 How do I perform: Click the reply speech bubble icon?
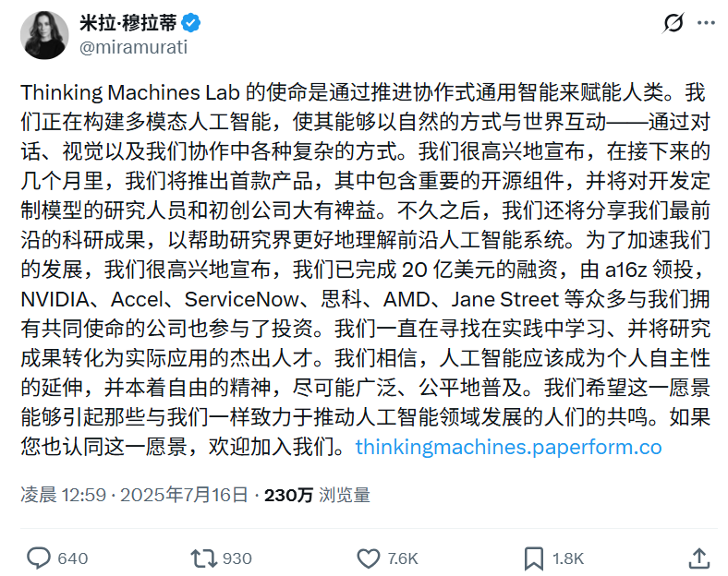click(38, 558)
